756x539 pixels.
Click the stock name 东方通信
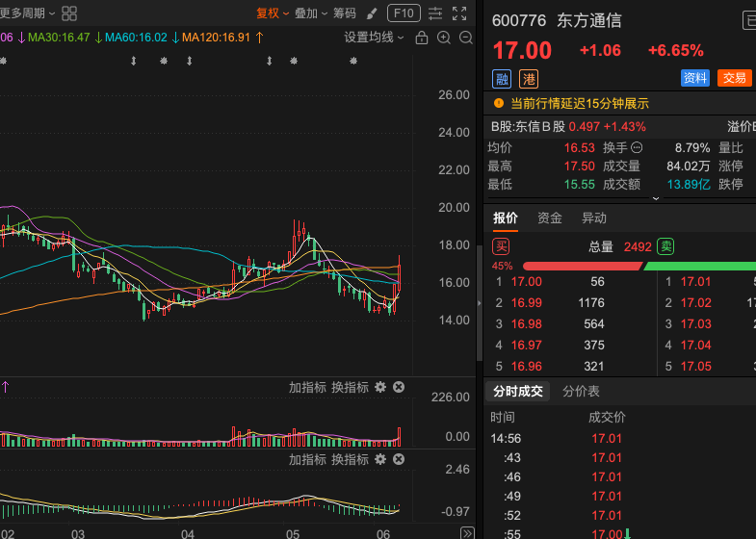click(589, 21)
